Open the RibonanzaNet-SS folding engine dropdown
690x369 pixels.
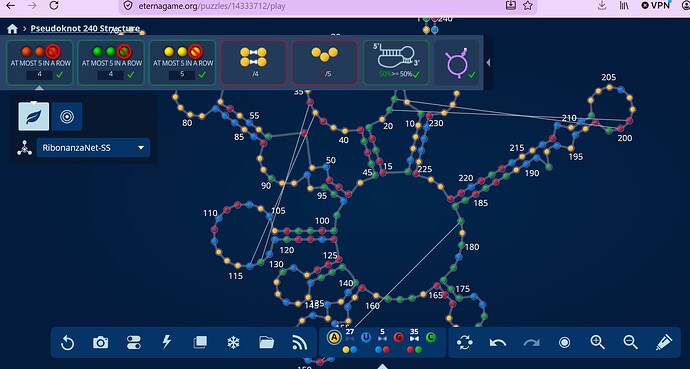[93, 148]
